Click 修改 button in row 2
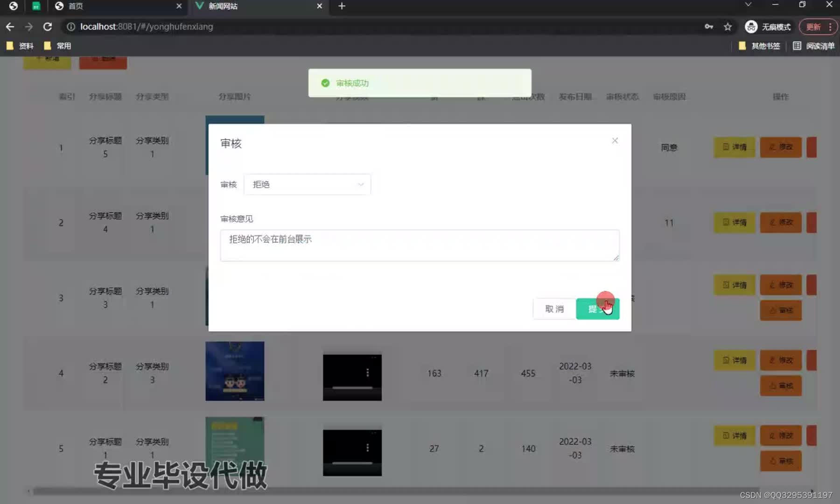Viewport: 840px width, 504px height. pos(781,223)
